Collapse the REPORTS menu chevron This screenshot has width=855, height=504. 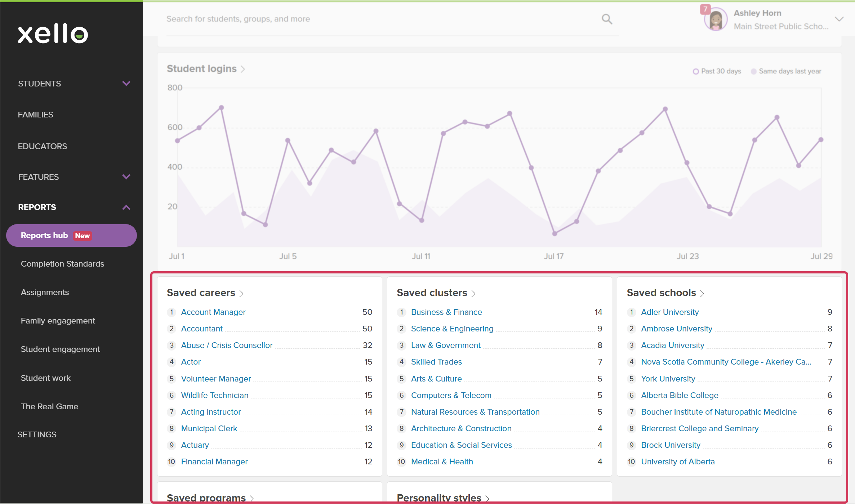[126, 207]
